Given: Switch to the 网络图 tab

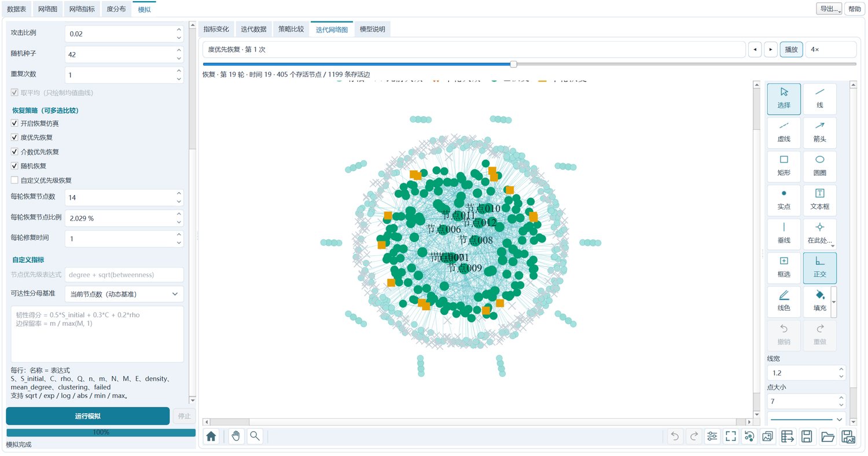Looking at the screenshot, I should click(x=47, y=9).
